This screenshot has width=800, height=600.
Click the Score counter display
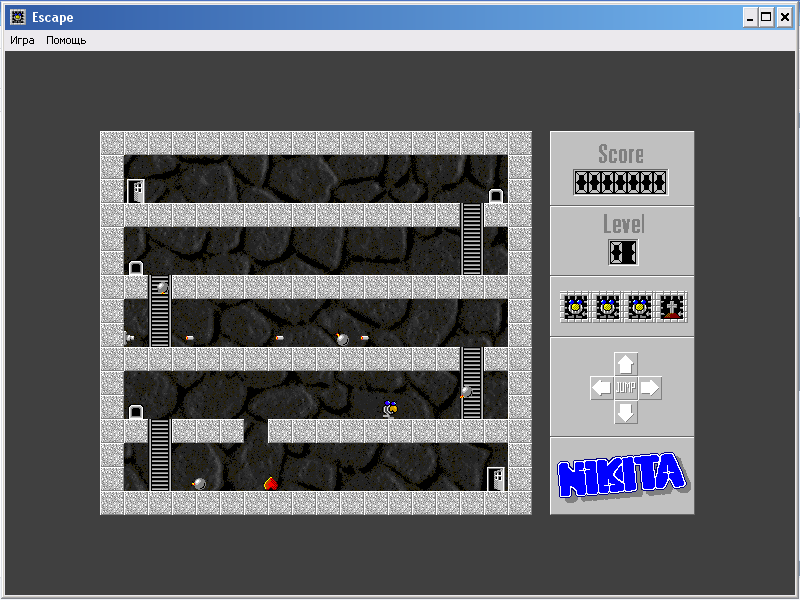pos(620,182)
